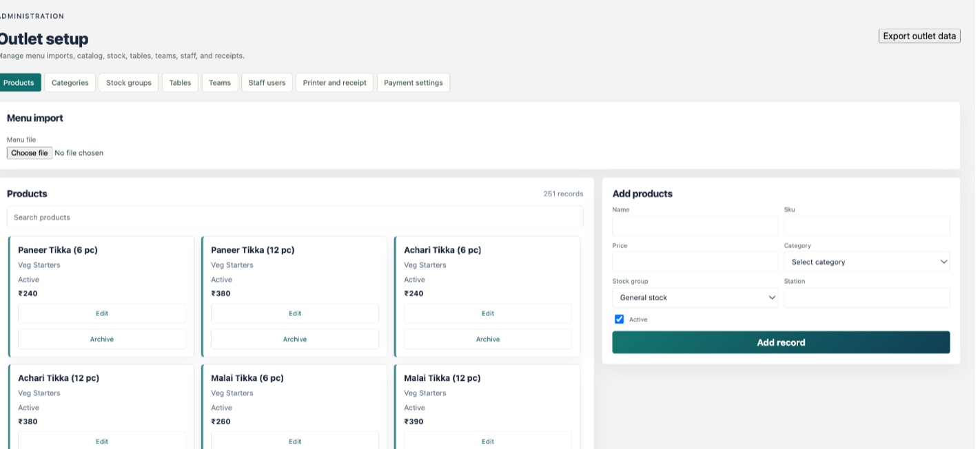Viewport: 980px width, 449px height.
Task: Click the ₹260 price text
Action: pyautogui.click(x=221, y=421)
